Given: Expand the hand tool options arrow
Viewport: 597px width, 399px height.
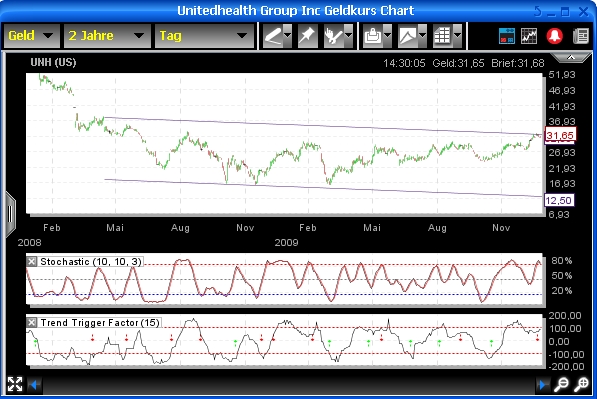Looking at the screenshot, I should (349, 36).
